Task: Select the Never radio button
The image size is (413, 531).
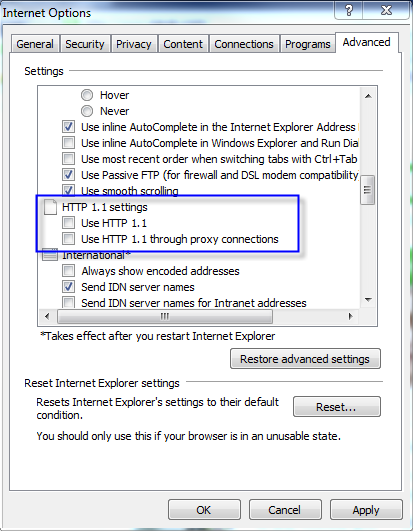Action: pyautogui.click(x=87, y=111)
